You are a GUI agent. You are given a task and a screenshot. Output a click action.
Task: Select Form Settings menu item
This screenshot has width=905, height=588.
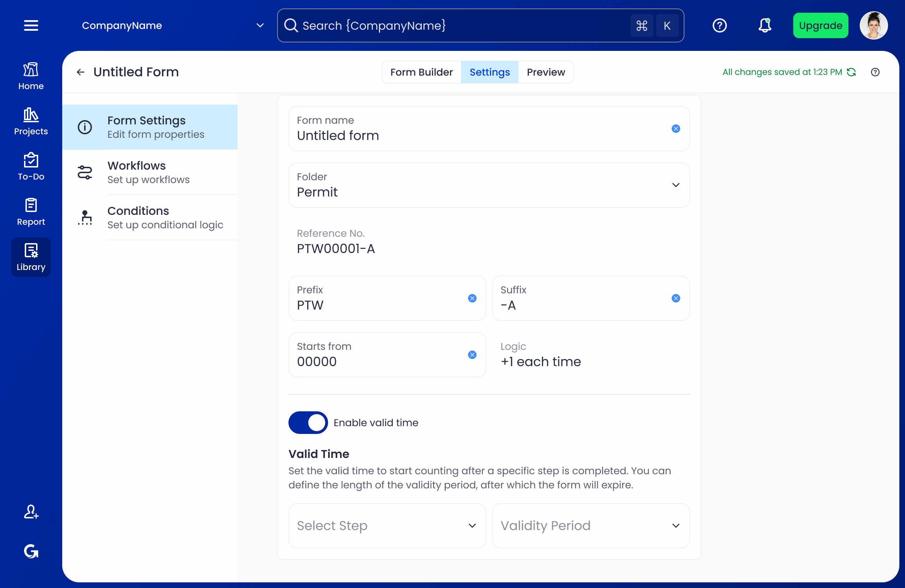[x=150, y=127]
